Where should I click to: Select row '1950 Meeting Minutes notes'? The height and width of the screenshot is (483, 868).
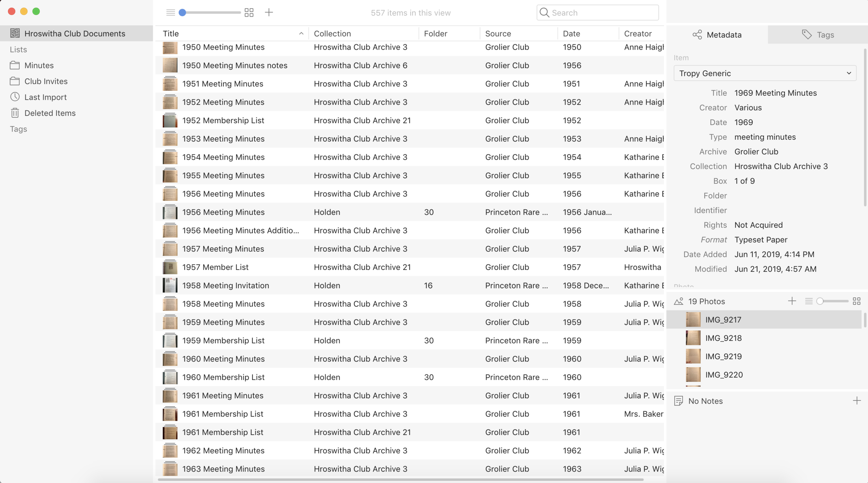tap(410, 65)
